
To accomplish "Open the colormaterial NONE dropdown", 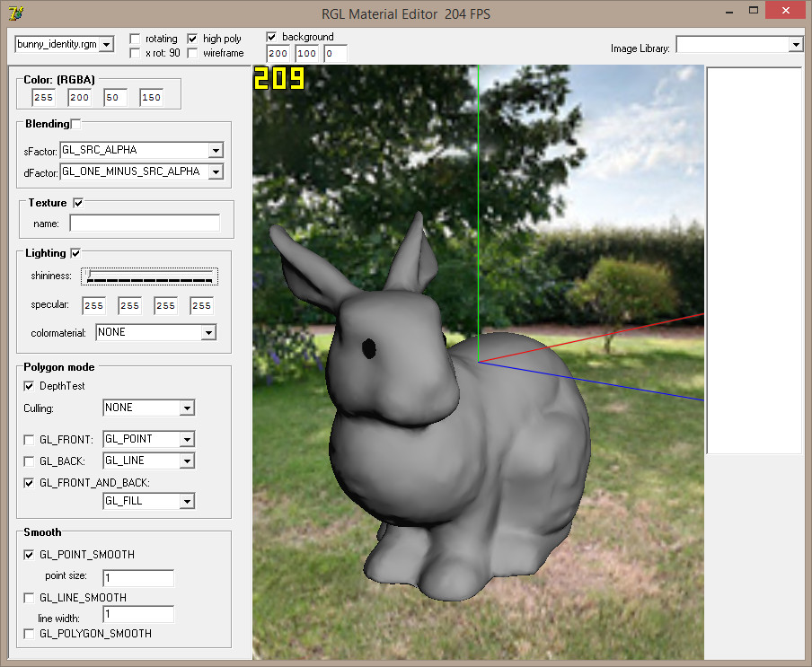I will click(x=208, y=333).
